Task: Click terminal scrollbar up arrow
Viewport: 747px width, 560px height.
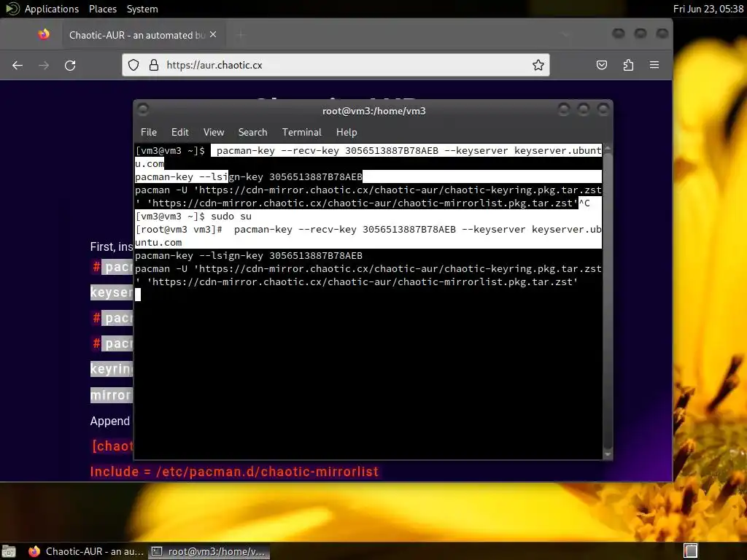Action: pyautogui.click(x=608, y=149)
